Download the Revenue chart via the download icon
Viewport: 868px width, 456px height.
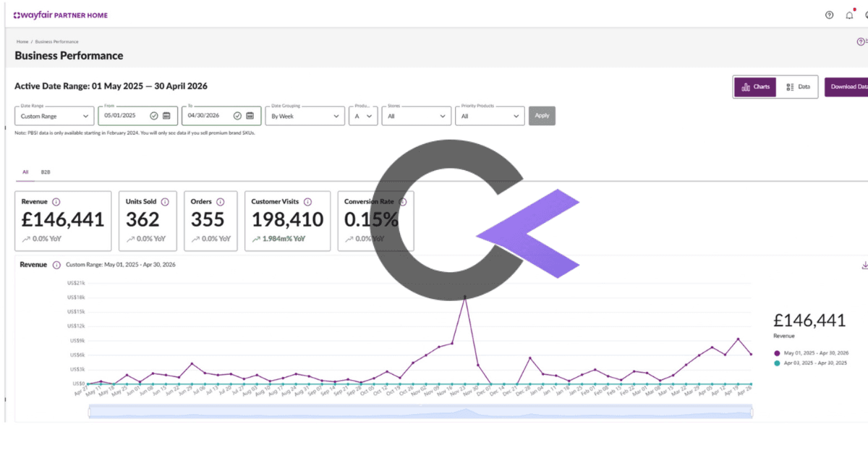coord(864,266)
